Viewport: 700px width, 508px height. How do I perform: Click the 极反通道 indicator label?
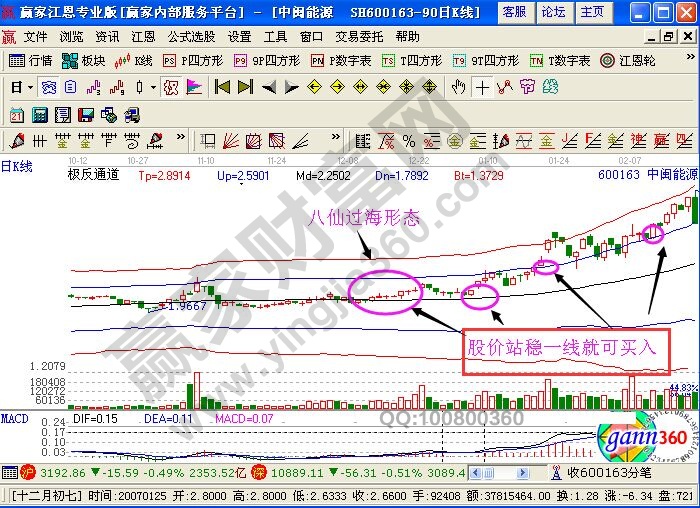tap(93, 175)
